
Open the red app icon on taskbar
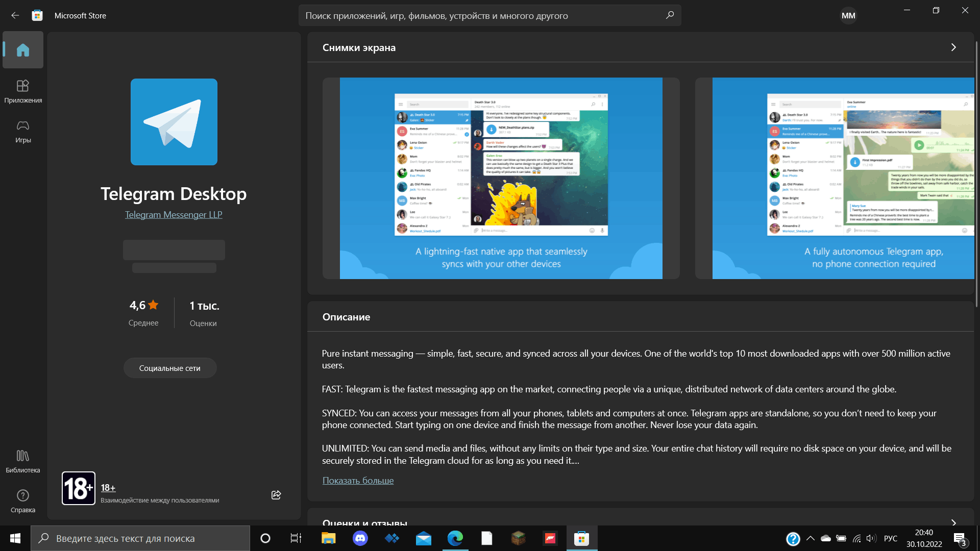pyautogui.click(x=550, y=538)
